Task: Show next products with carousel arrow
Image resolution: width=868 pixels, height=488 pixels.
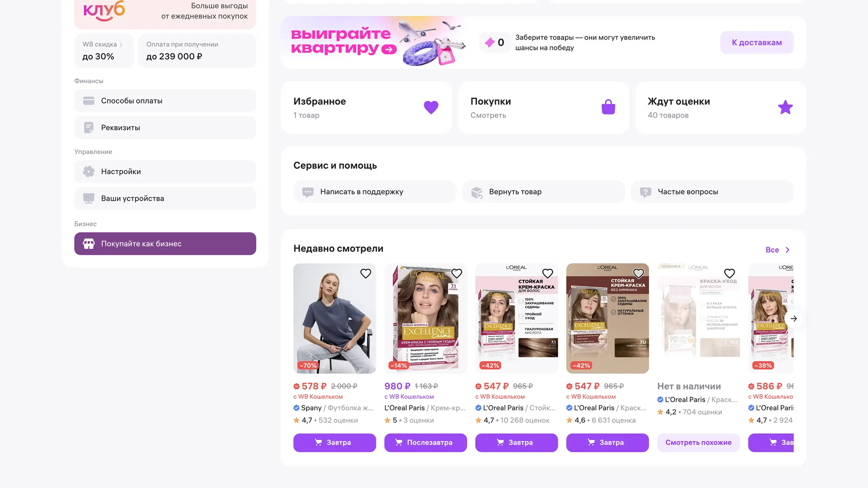Action: [x=794, y=318]
